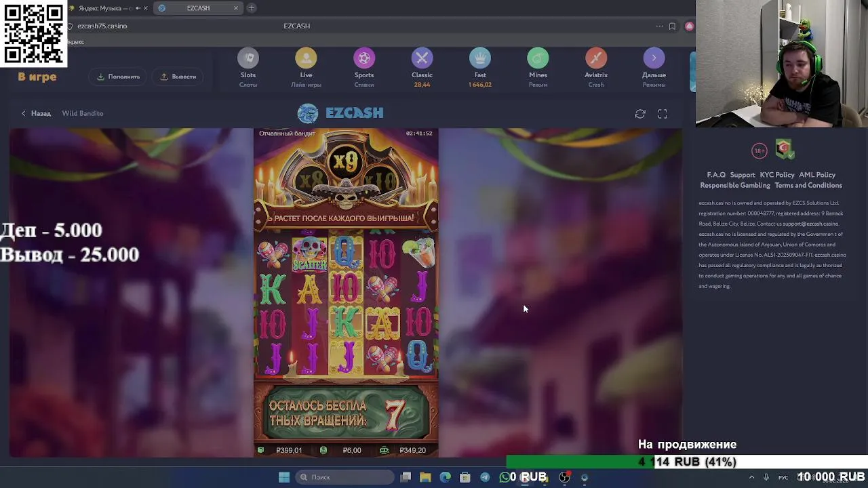Open the browser three-dots menu

(x=659, y=26)
